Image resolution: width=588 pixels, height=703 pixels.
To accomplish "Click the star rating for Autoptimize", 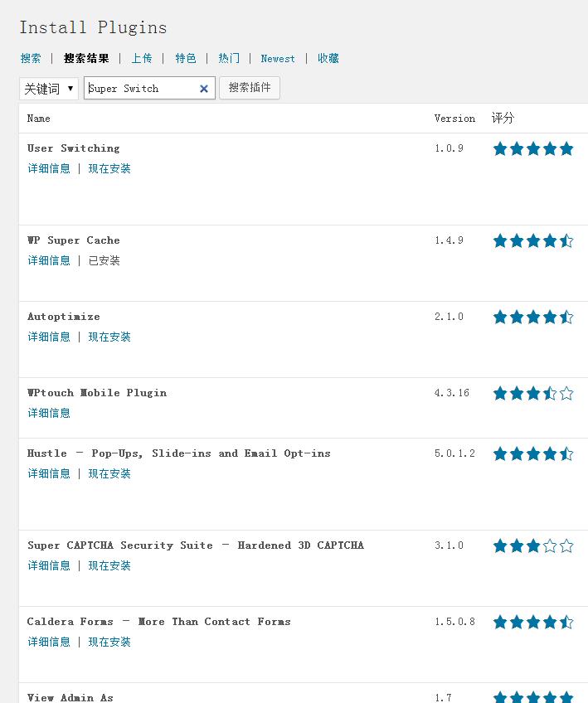I will [533, 317].
